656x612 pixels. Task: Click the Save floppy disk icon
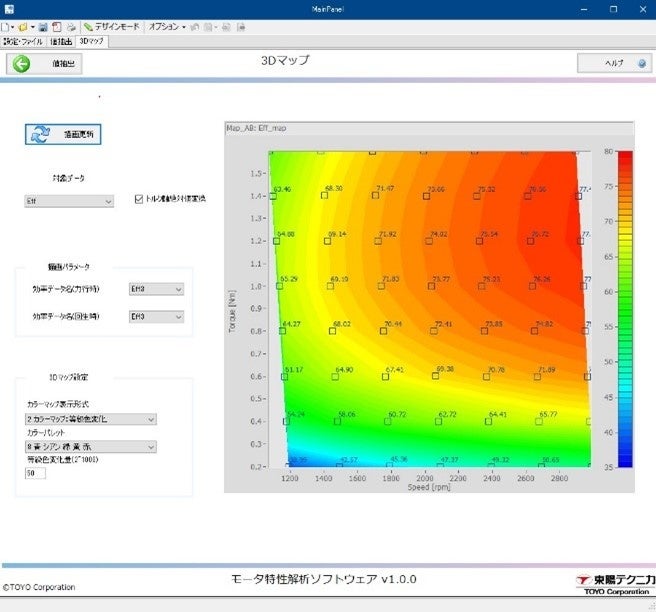(43, 27)
